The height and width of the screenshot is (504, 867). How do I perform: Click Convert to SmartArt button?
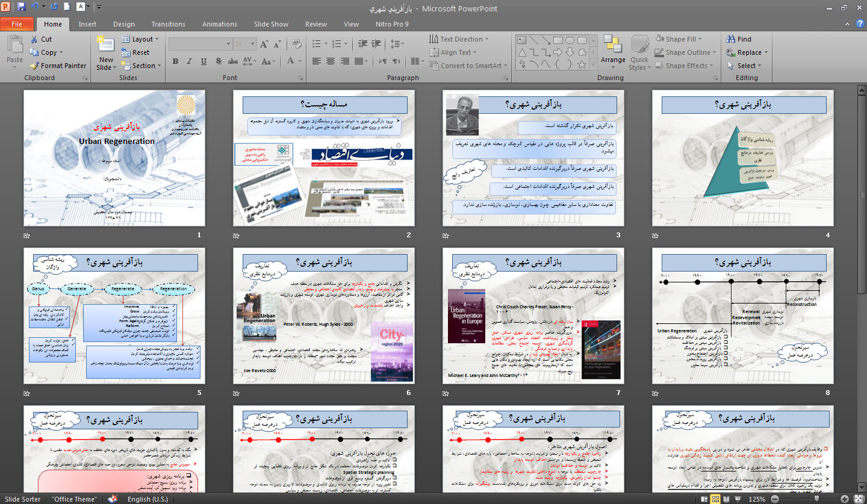468,66
